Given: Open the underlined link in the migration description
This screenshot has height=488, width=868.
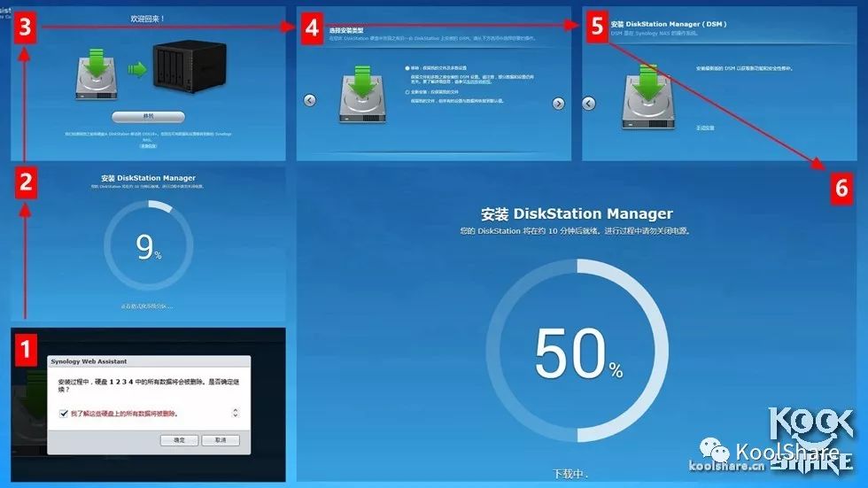Looking at the screenshot, I should click(479, 81).
